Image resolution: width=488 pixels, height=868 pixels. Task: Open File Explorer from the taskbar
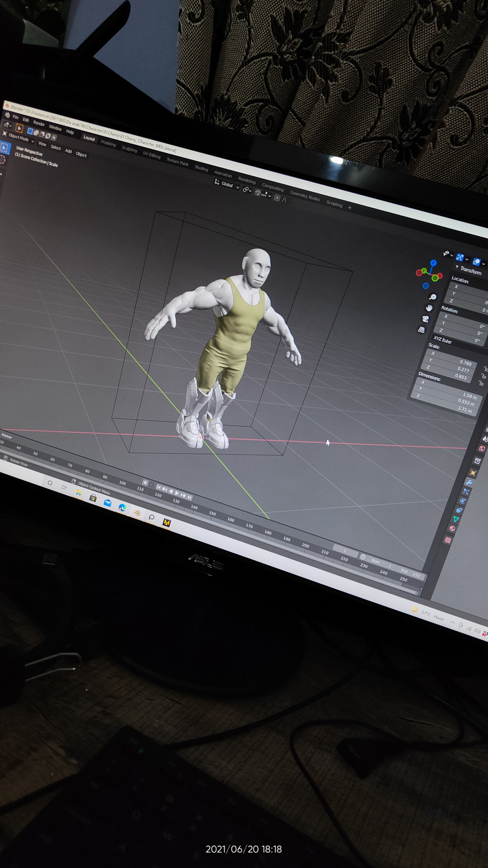coord(79,493)
